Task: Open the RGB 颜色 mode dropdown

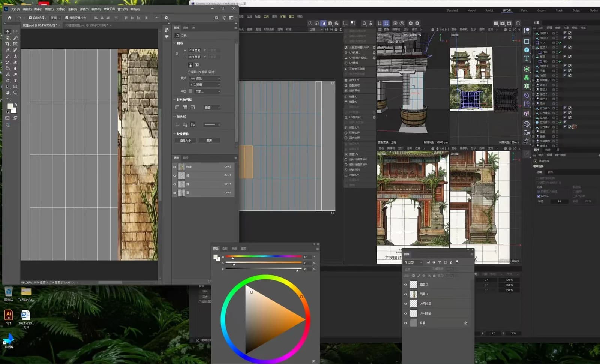Action: 205,78
